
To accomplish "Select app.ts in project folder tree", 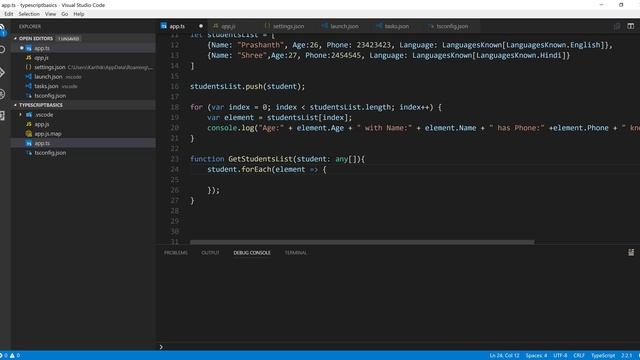I will point(83,143).
